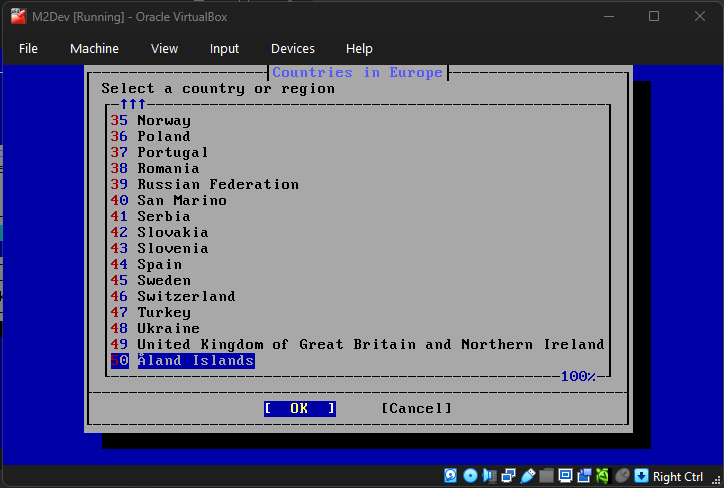
Task: Select Sweden in the country list
Action: 163,280
